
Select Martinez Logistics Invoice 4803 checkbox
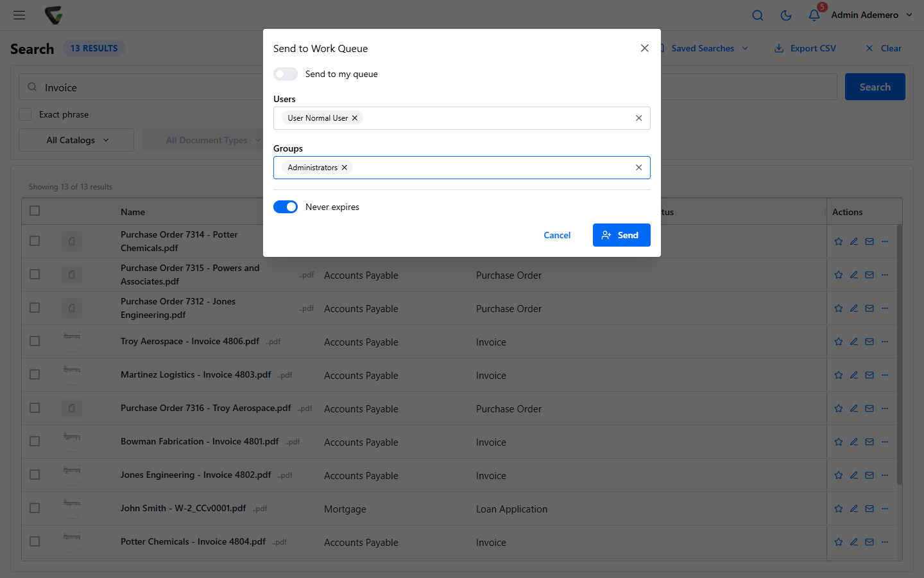[35, 374]
